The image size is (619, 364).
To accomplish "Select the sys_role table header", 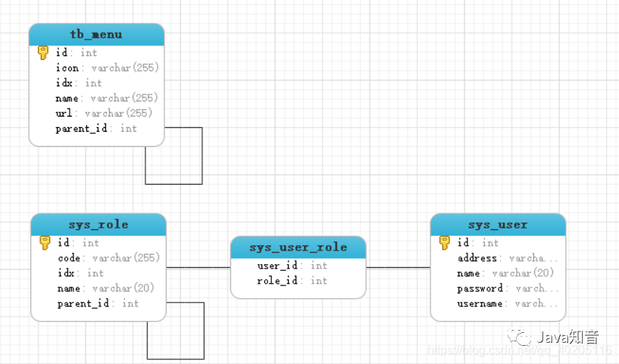I will (98, 225).
